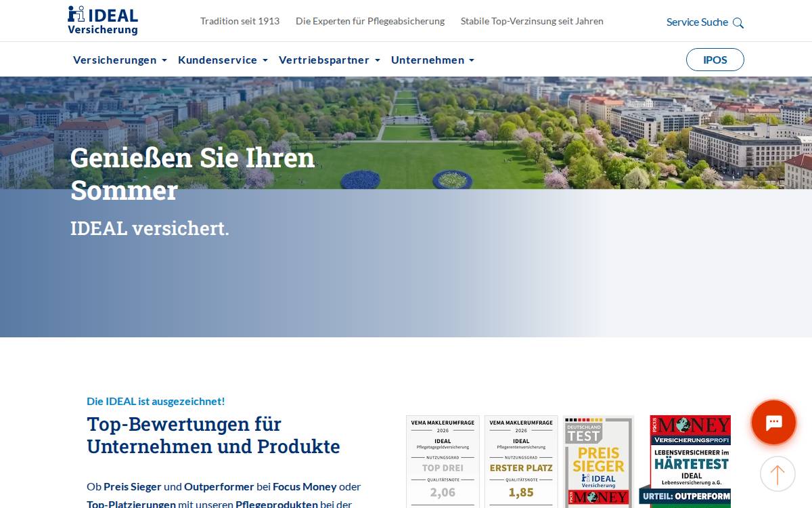
Task: Click the IPOS button
Action: [715, 60]
